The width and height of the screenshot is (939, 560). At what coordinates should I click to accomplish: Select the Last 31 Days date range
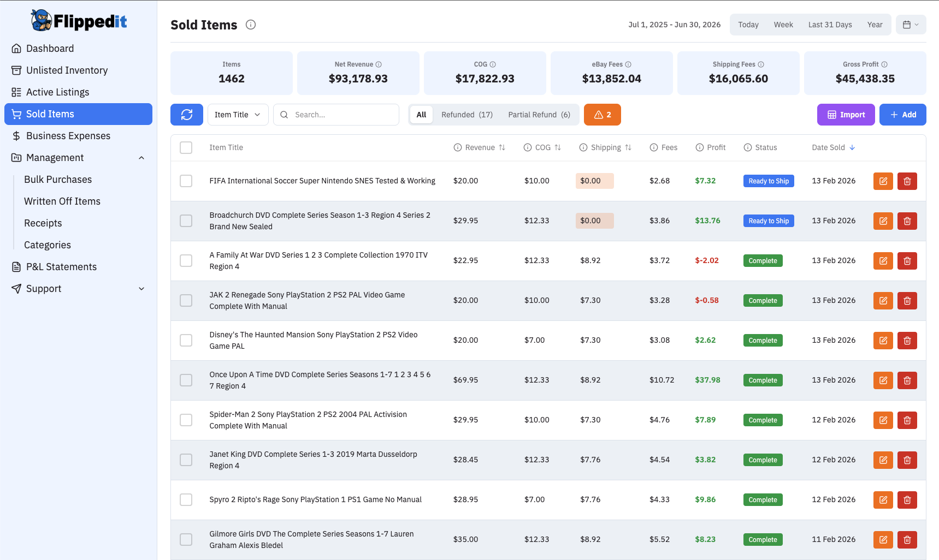[830, 25]
